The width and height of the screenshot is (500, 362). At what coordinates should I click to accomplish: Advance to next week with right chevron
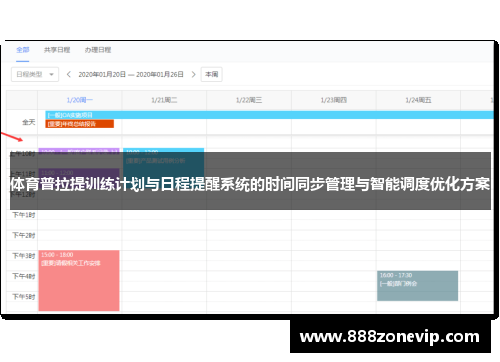(193, 74)
